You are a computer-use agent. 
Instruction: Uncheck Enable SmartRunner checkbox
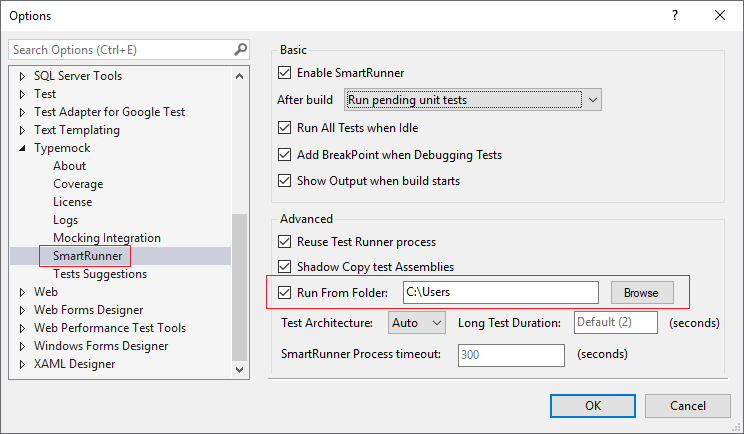pyautogui.click(x=284, y=73)
